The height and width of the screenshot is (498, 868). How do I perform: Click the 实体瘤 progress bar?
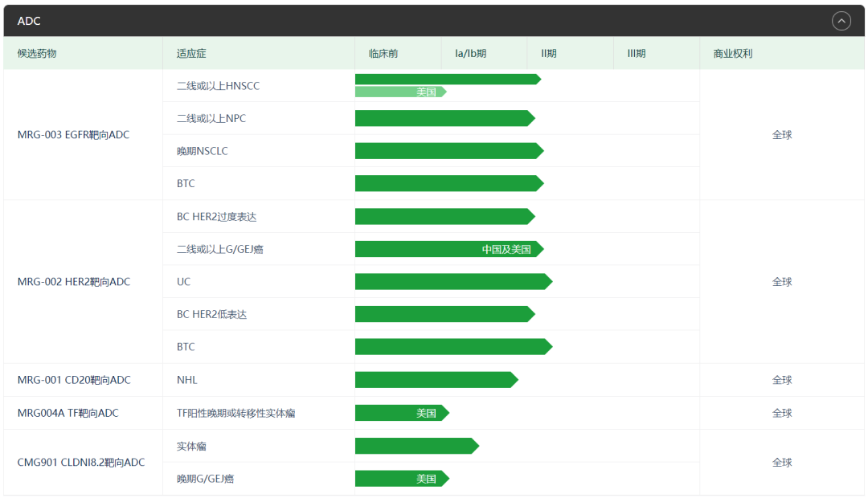417,446
